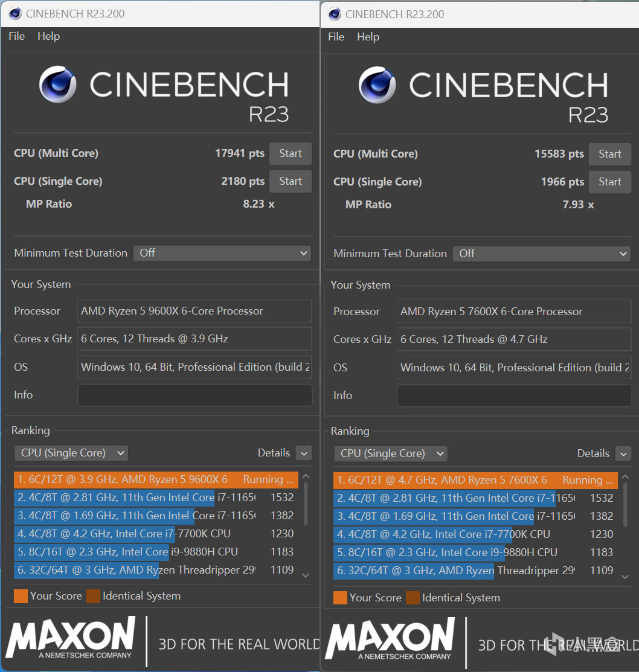The width and height of the screenshot is (639, 672).
Task: Select i7-1165 2.81 GHz row in left ranking
Action: click(x=156, y=498)
